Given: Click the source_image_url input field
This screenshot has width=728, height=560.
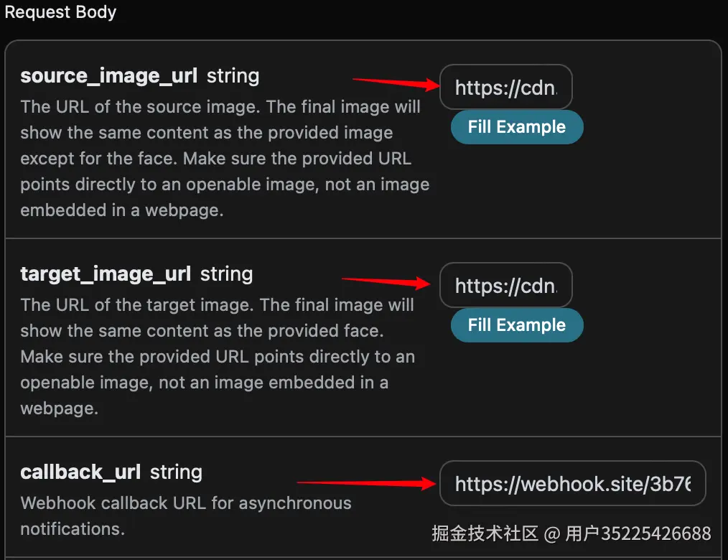Looking at the screenshot, I should (x=506, y=88).
